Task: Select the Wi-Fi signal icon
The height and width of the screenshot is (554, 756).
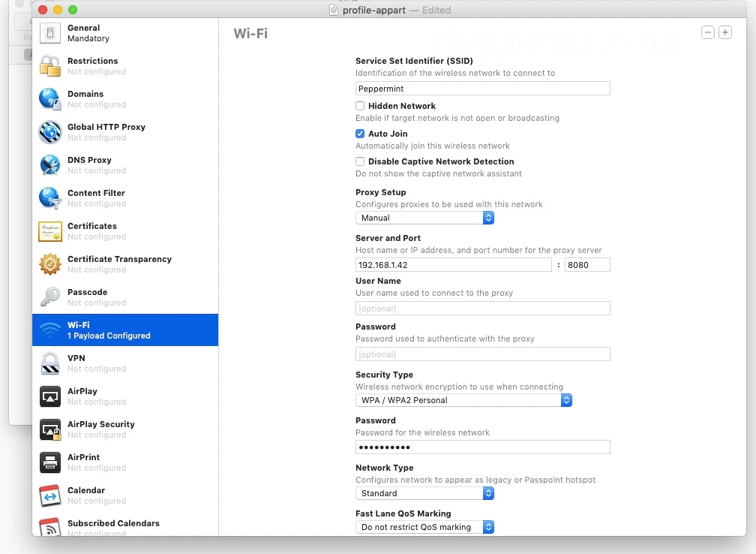Action: coord(50,330)
